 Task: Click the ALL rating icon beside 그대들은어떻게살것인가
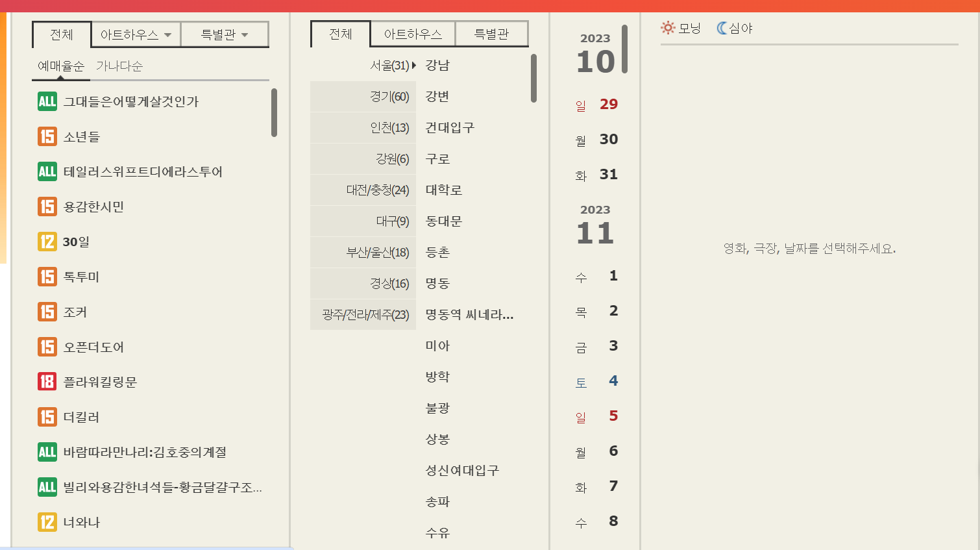(47, 101)
